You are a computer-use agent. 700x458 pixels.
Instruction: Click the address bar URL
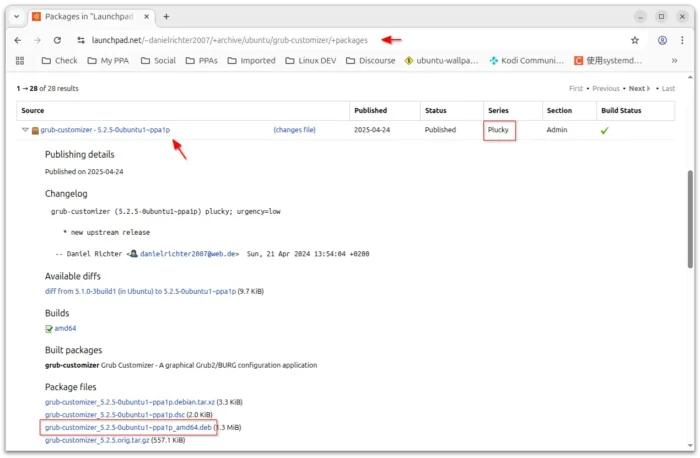[229, 40]
